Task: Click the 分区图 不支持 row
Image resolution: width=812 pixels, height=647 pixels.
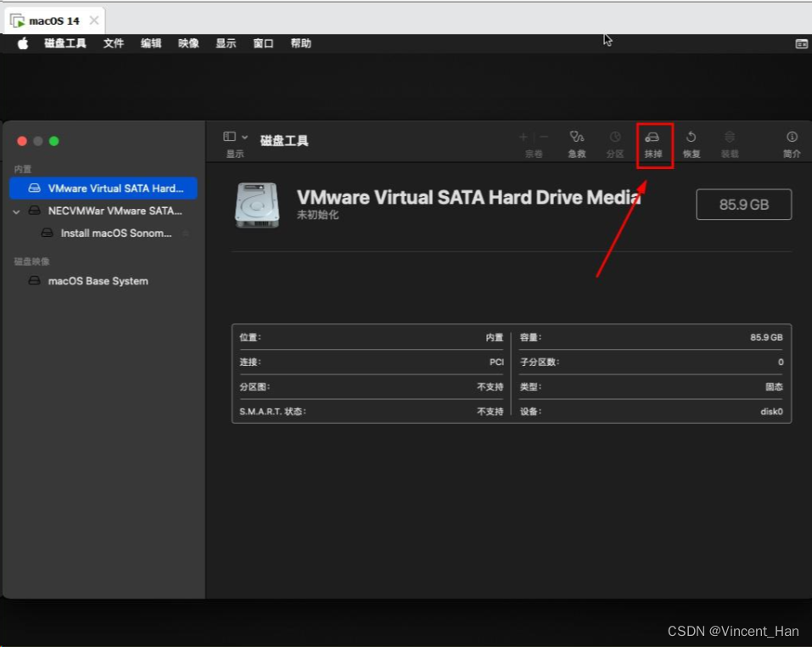Action: [372, 386]
